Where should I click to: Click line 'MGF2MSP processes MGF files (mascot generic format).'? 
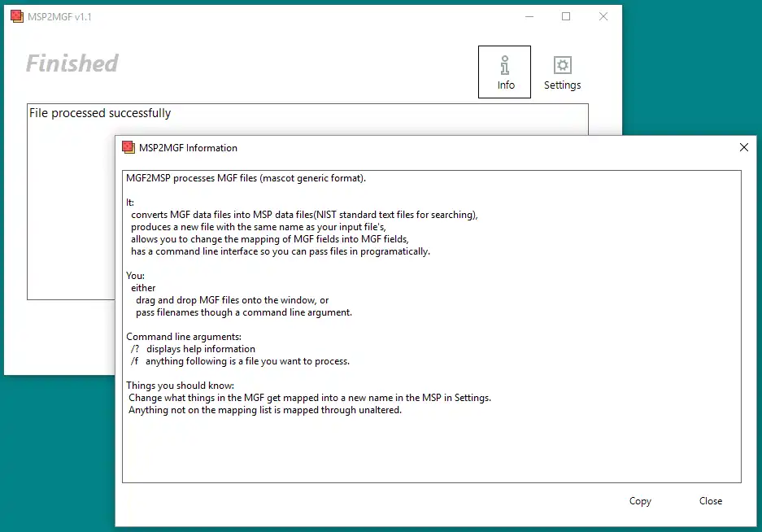tap(246, 178)
